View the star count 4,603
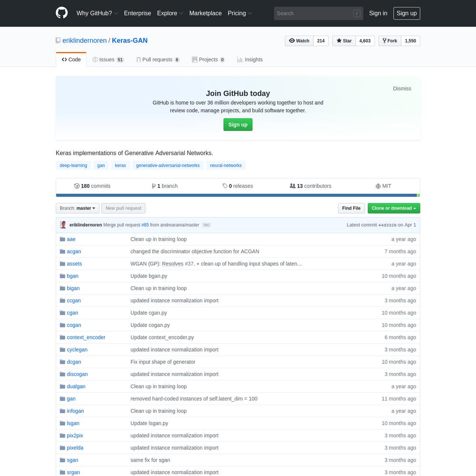Screen dimensions: 476x476 pos(365,40)
